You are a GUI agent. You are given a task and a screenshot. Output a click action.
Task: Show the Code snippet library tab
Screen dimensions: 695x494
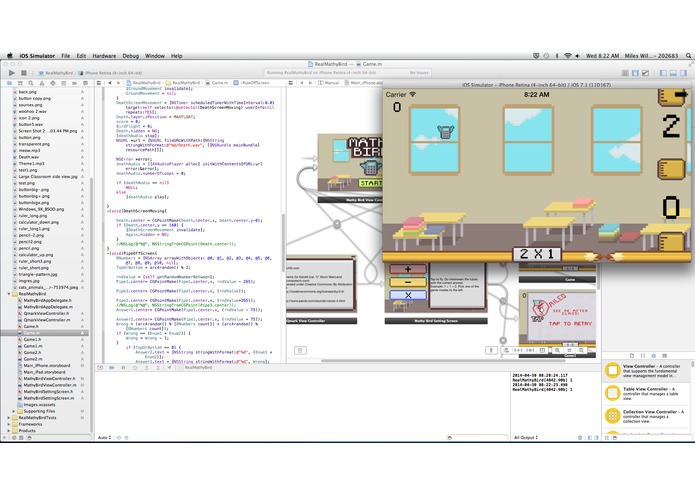(x=643, y=355)
